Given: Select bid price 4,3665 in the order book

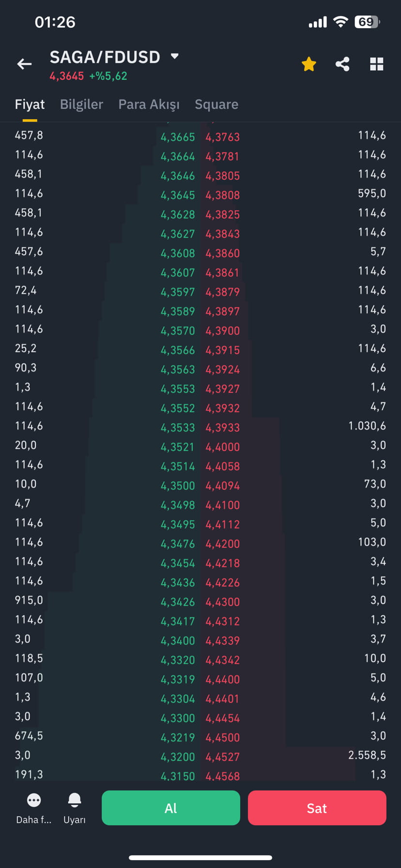Looking at the screenshot, I should point(178,137).
